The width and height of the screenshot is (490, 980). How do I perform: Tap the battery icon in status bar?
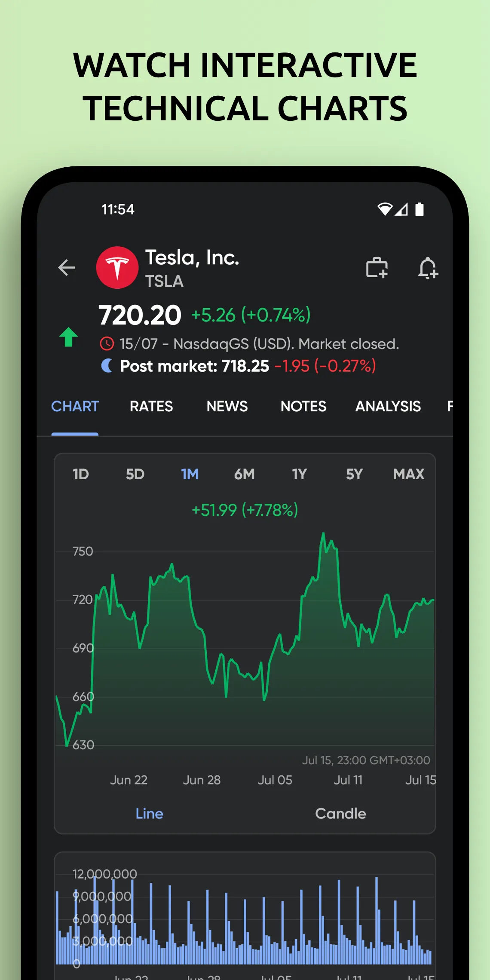pyautogui.click(x=419, y=209)
